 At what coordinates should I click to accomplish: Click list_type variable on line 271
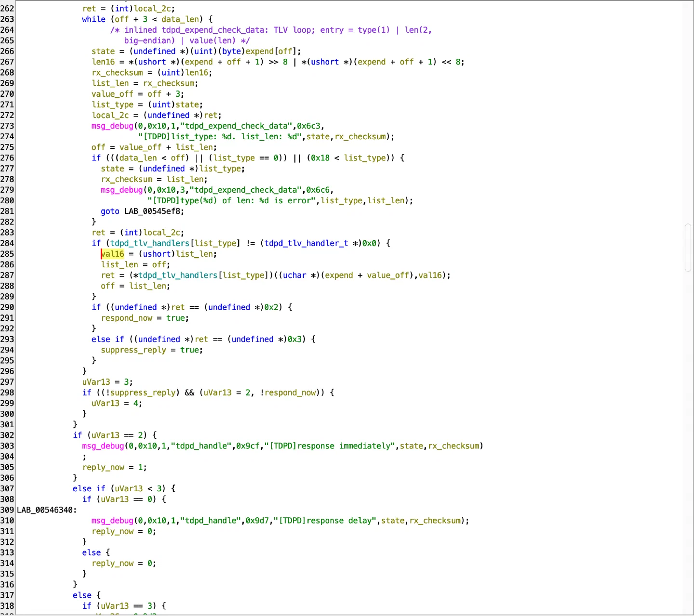click(x=113, y=105)
